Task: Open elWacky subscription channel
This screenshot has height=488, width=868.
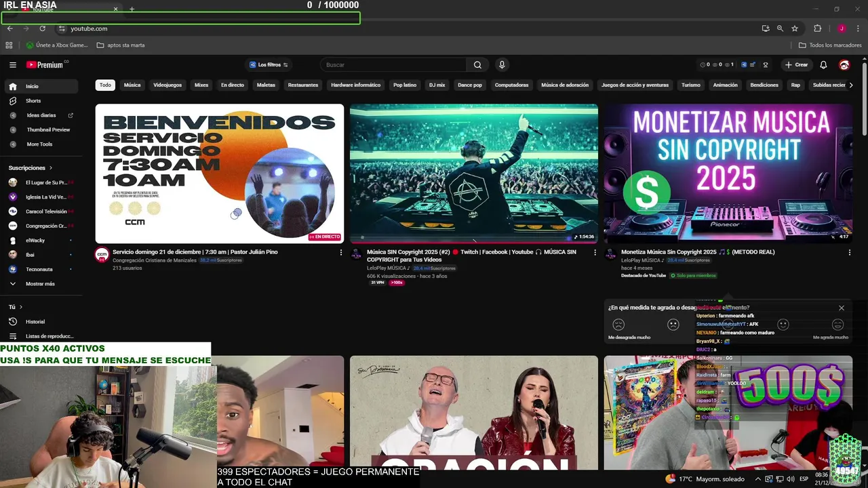Action: 41,241
